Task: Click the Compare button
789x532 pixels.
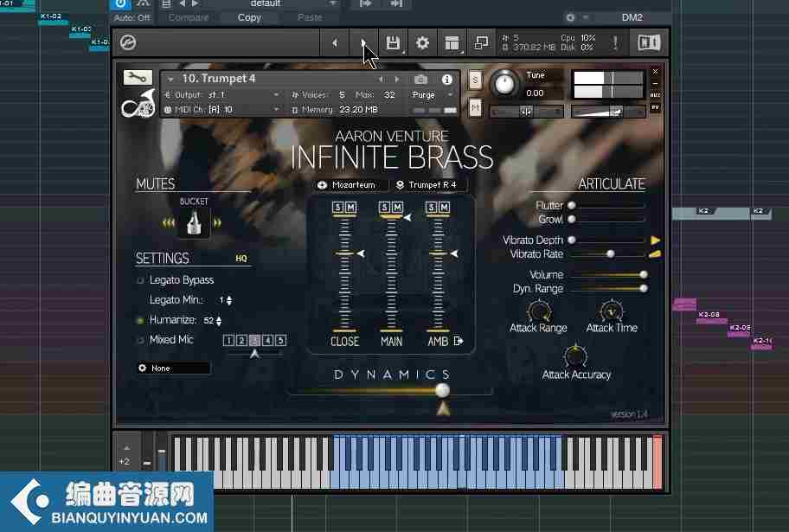Action: (189, 17)
